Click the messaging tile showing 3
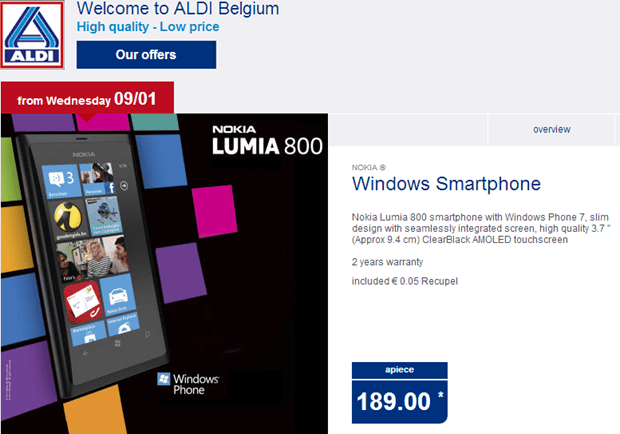 [x=62, y=181]
